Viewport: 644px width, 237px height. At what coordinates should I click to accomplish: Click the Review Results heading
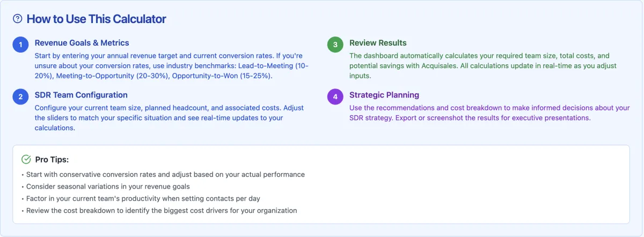pyautogui.click(x=378, y=43)
